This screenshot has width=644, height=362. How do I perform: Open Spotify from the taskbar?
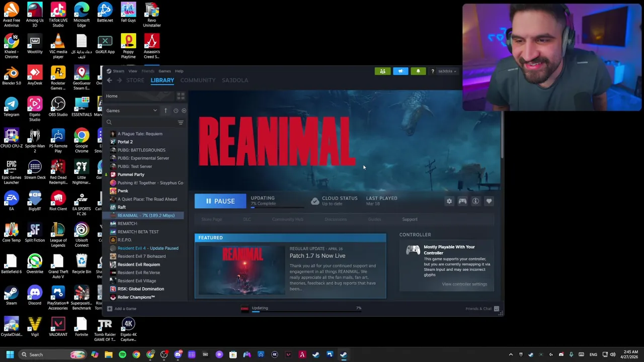122,354
